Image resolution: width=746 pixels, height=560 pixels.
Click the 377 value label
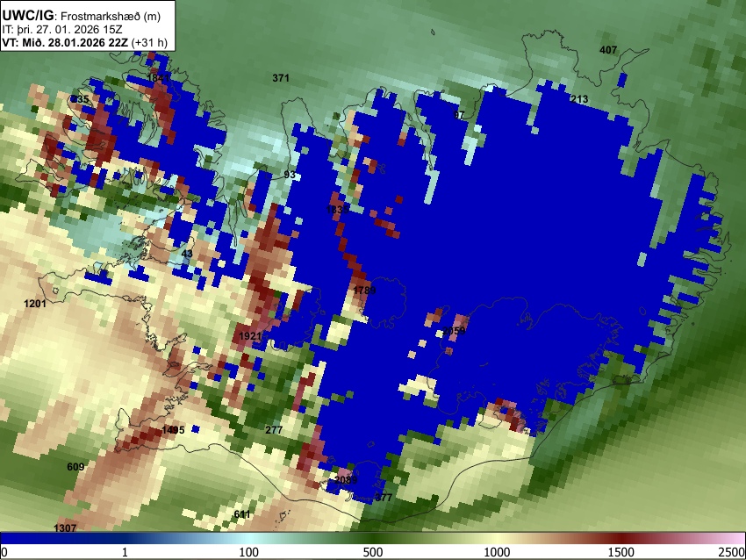[x=384, y=498]
